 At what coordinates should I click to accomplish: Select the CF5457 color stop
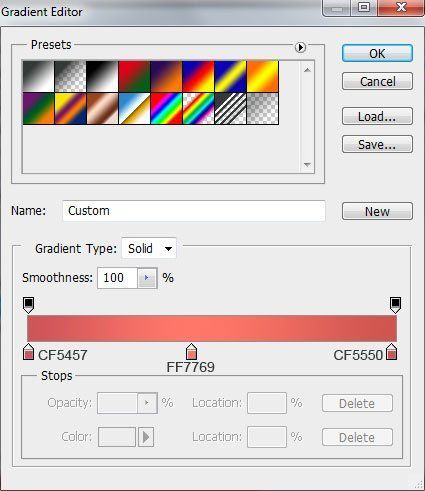pyautogui.click(x=29, y=351)
